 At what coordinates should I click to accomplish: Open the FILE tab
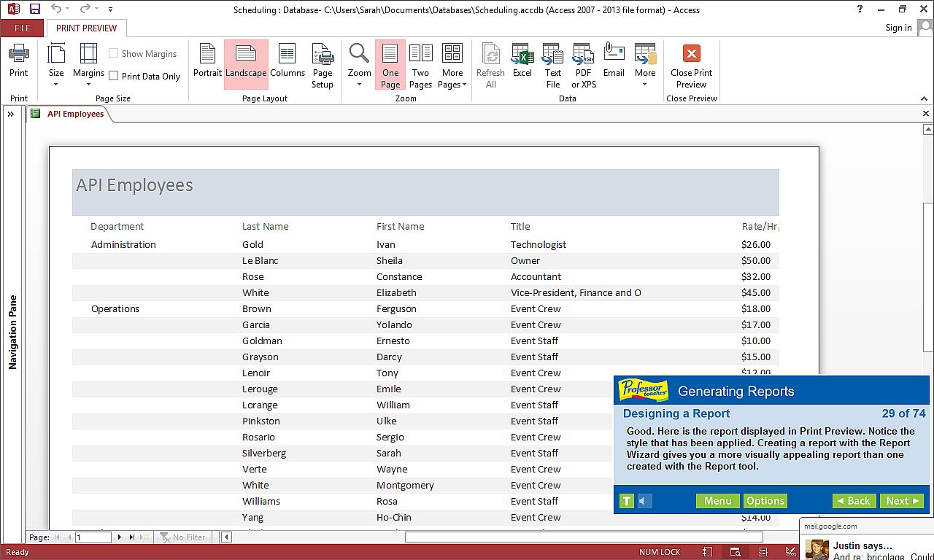click(23, 28)
